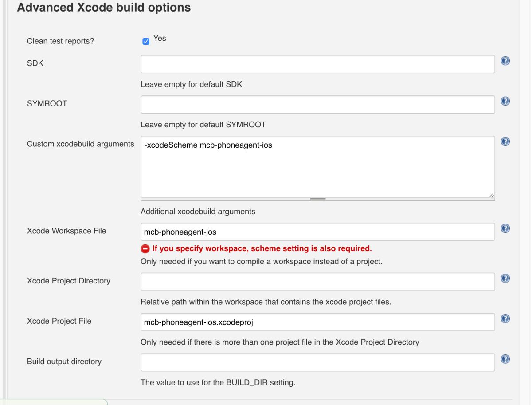Open help for the SDK field
This screenshot has height=405, width=532.
click(505, 61)
